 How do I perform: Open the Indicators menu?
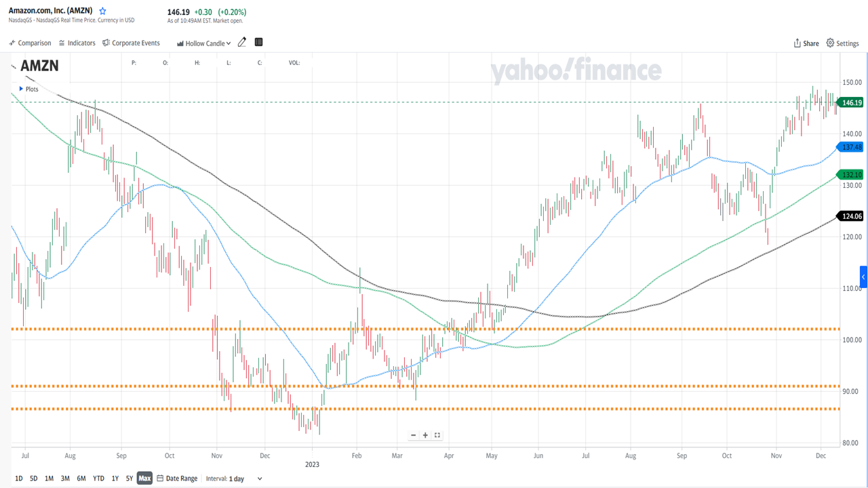(x=77, y=43)
